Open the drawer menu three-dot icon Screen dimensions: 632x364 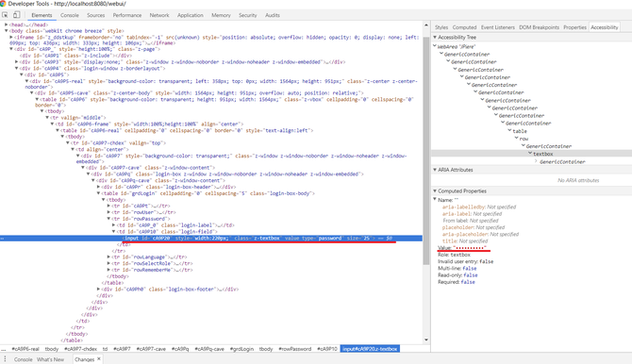(5, 359)
